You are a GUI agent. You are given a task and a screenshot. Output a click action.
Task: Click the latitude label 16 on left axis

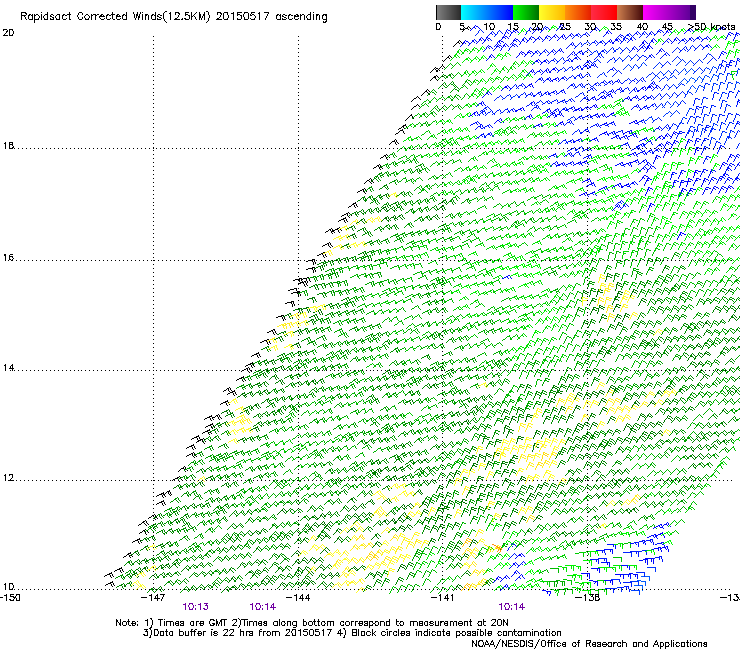(8, 258)
